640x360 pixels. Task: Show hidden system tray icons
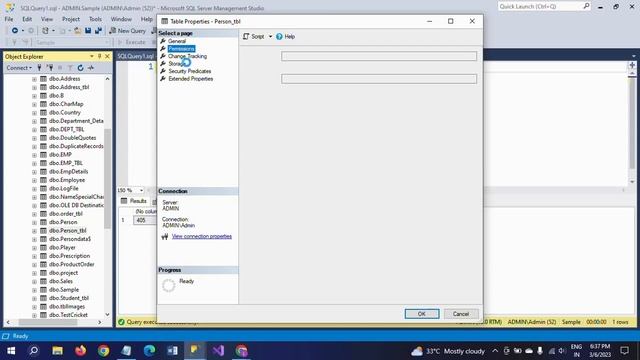(x=495, y=351)
